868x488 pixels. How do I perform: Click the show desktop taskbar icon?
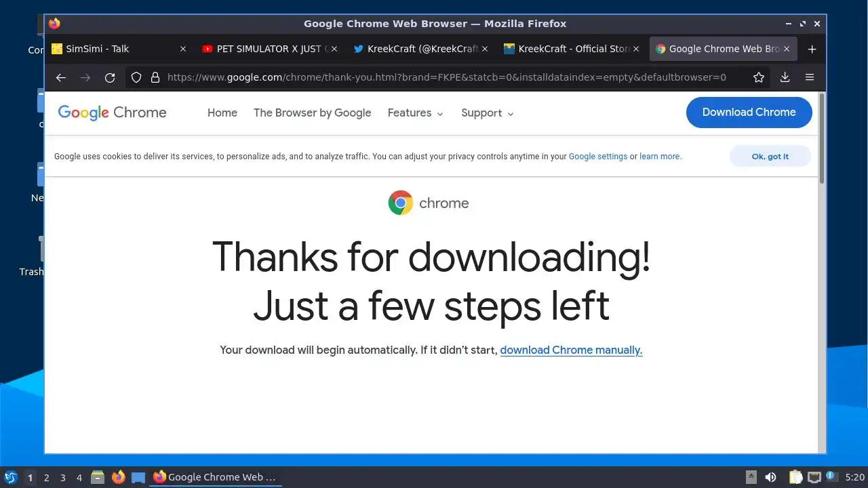pos(138,477)
